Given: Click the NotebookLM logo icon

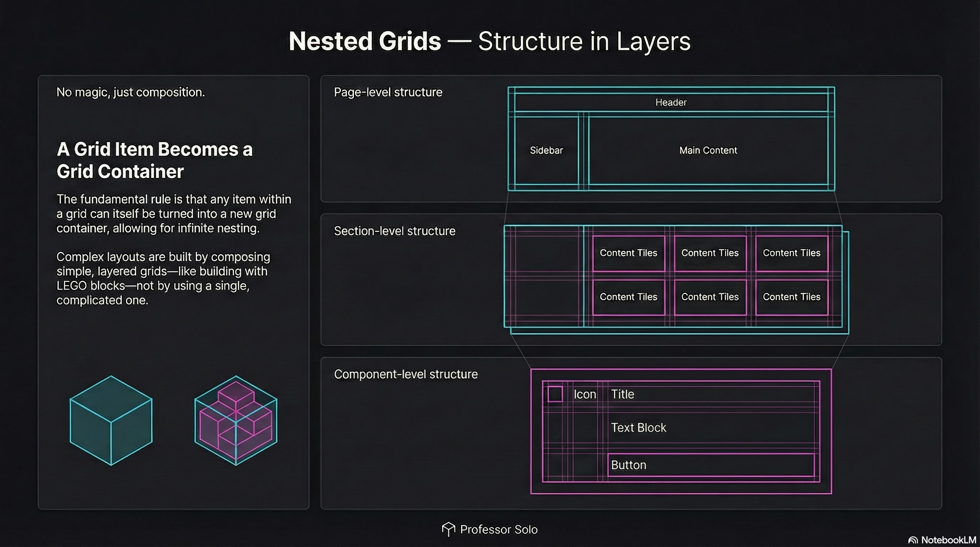Looking at the screenshot, I should point(913,540).
